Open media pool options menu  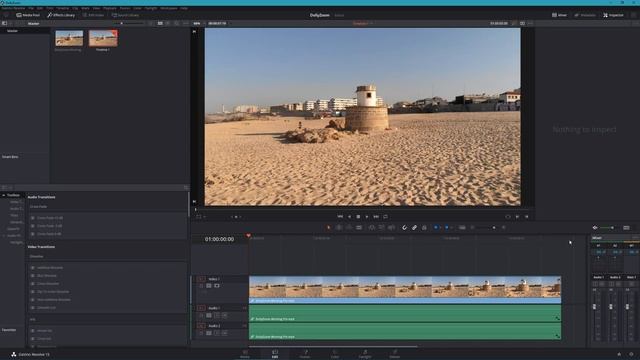click(x=186, y=23)
